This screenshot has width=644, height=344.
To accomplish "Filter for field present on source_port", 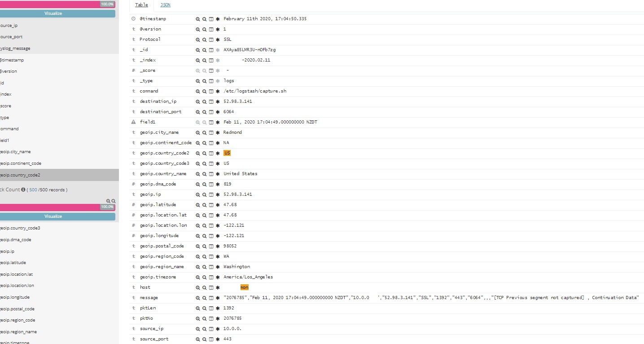I will tap(218, 339).
